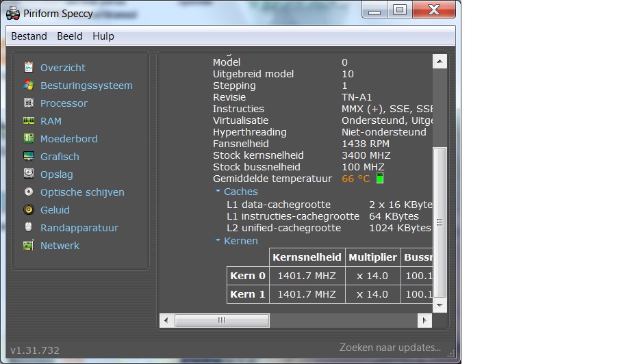
Task: Click the Stock kernsnelheid value 3400 MHZ
Action: tap(366, 155)
